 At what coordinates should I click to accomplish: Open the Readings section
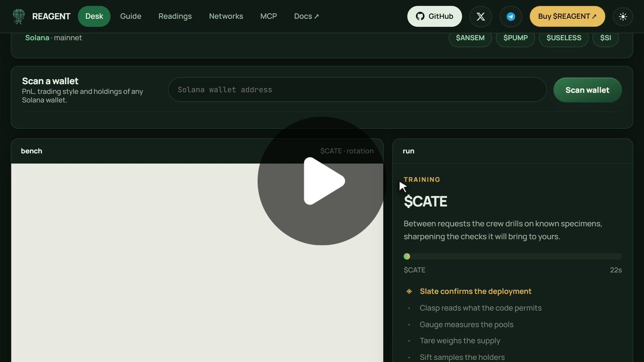175,17
